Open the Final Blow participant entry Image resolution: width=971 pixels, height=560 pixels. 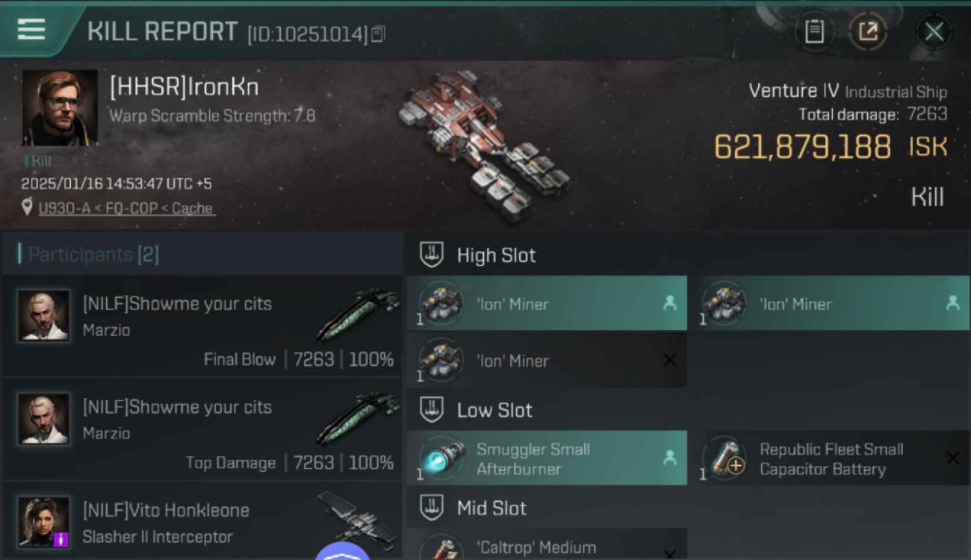coord(202,326)
